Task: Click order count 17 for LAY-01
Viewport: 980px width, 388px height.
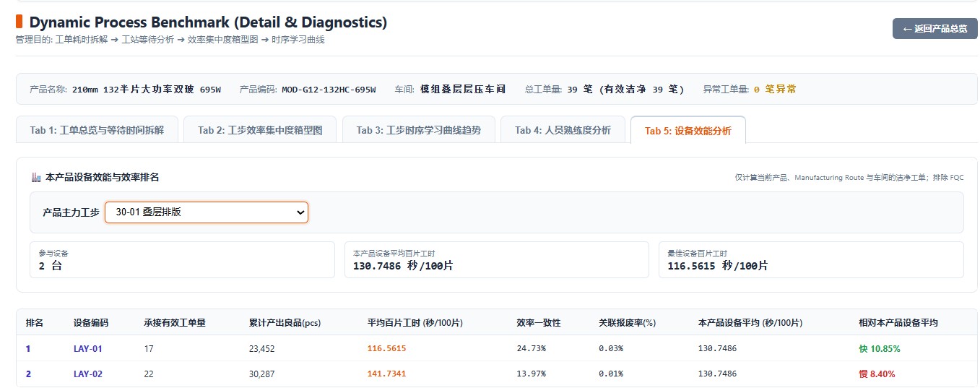Action: point(149,349)
